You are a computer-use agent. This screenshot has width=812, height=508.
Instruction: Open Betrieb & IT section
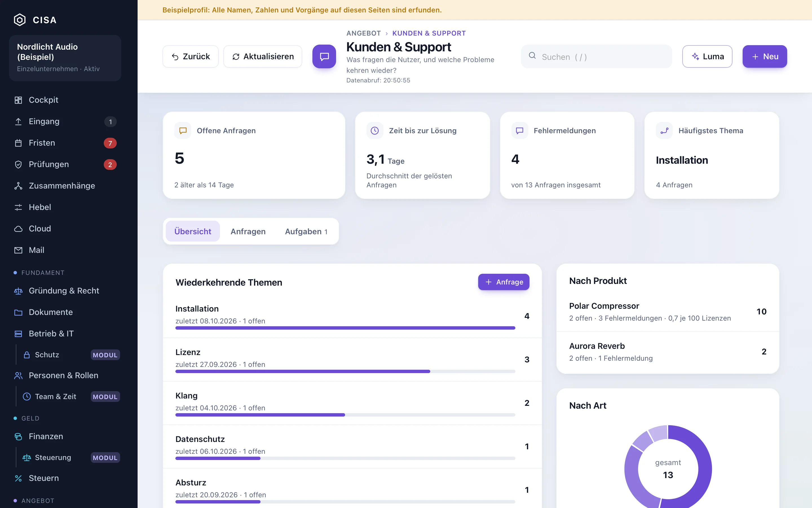(x=65, y=334)
